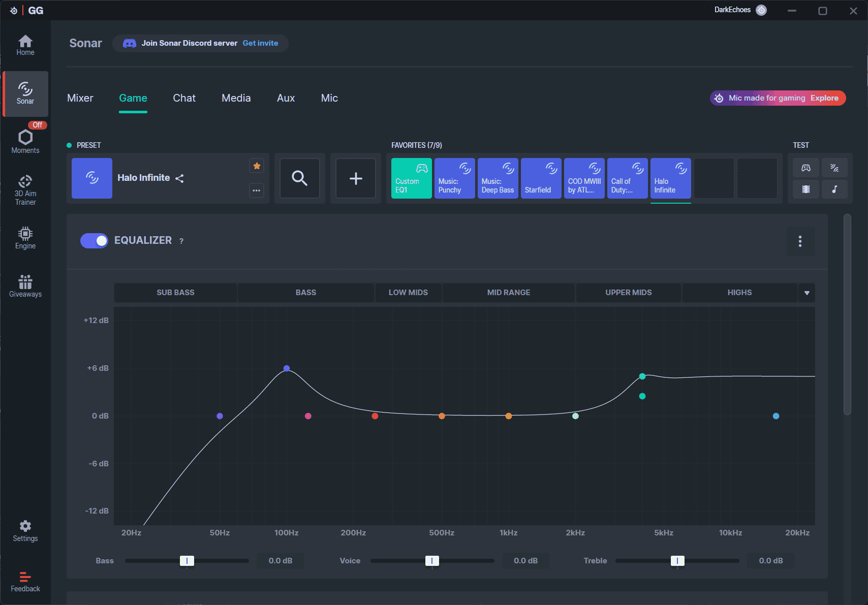
Task: Click the gamepad test sound icon
Action: pyautogui.click(x=806, y=168)
